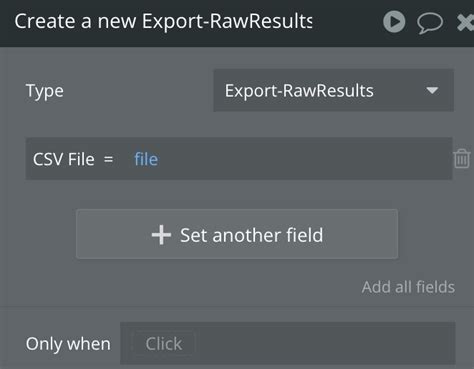Image resolution: width=474 pixels, height=369 pixels.
Task: Click the action title Create a new Export-RawResults
Action: 163,21
